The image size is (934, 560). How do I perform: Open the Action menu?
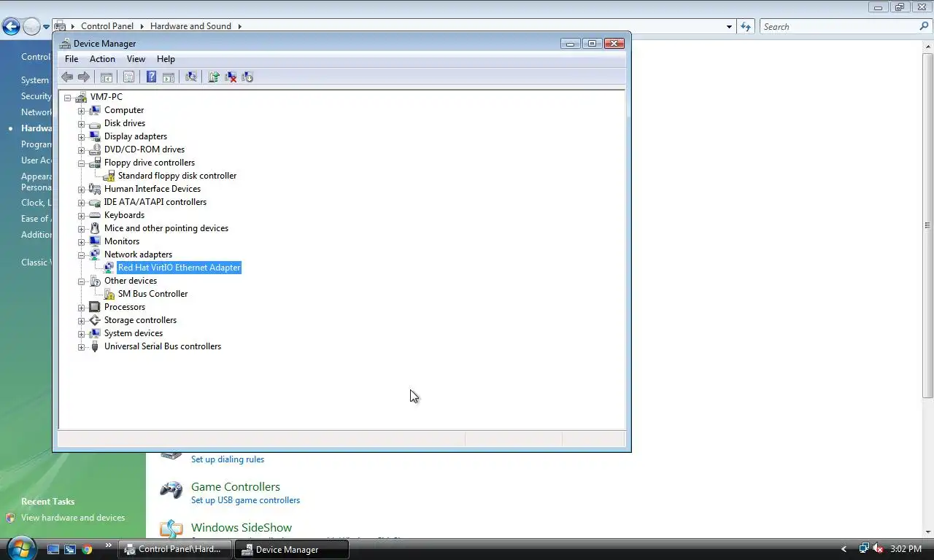pyautogui.click(x=102, y=59)
